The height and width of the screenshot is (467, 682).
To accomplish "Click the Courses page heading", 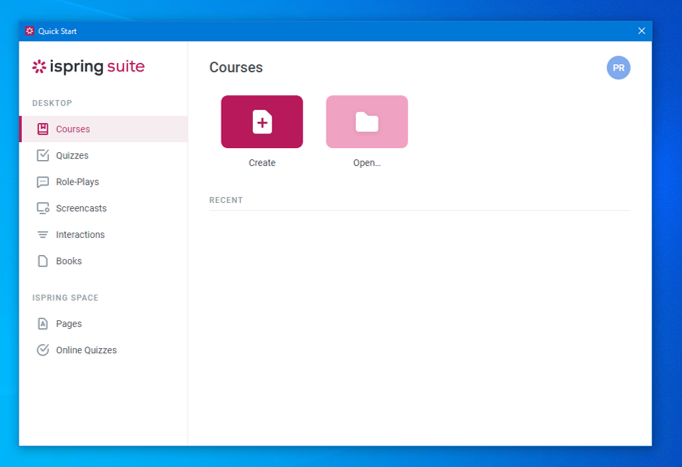I will [x=236, y=67].
